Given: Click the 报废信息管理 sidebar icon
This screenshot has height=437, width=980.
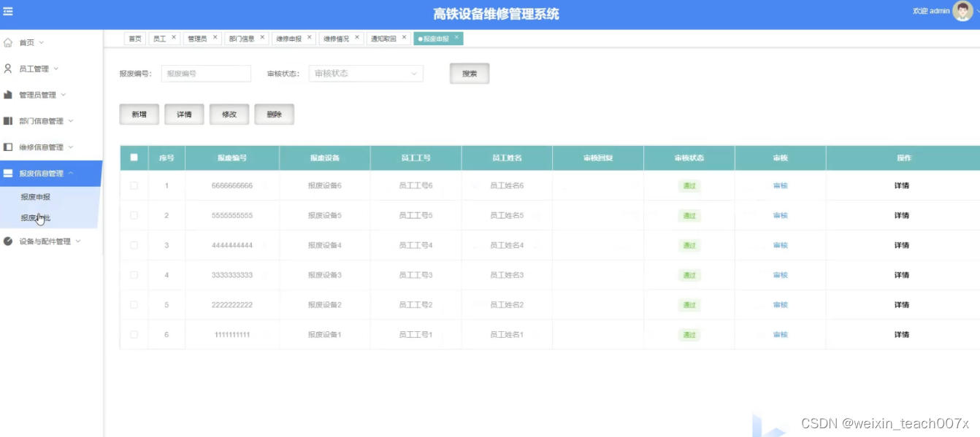Looking at the screenshot, I should point(8,174).
